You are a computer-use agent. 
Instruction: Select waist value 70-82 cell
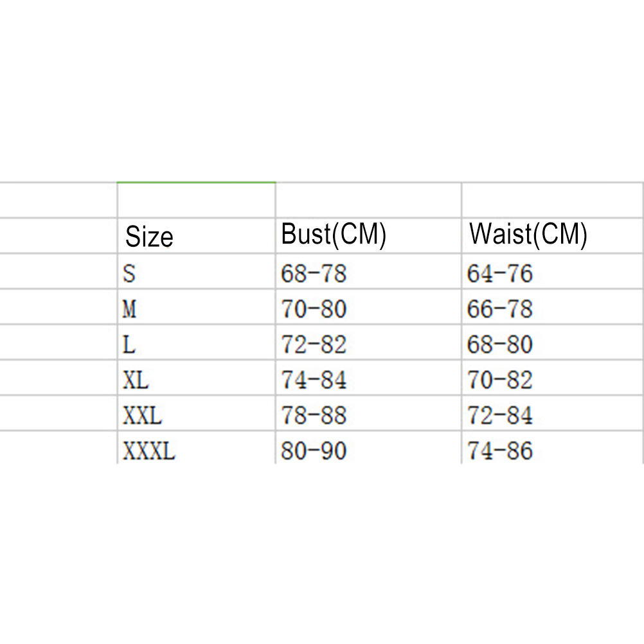tap(500, 380)
